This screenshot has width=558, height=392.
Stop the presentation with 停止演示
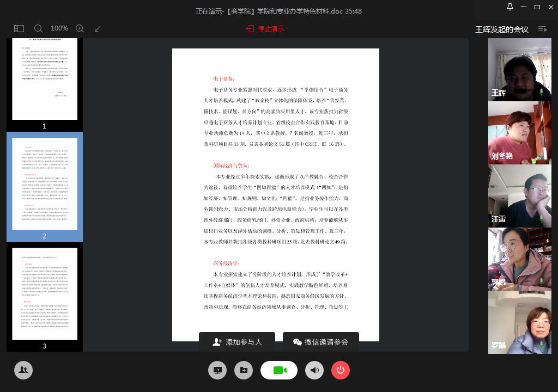click(265, 28)
